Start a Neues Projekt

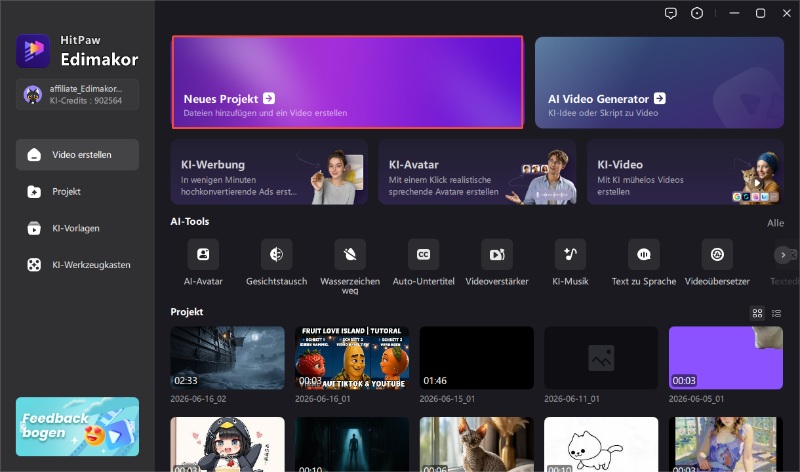[347, 82]
